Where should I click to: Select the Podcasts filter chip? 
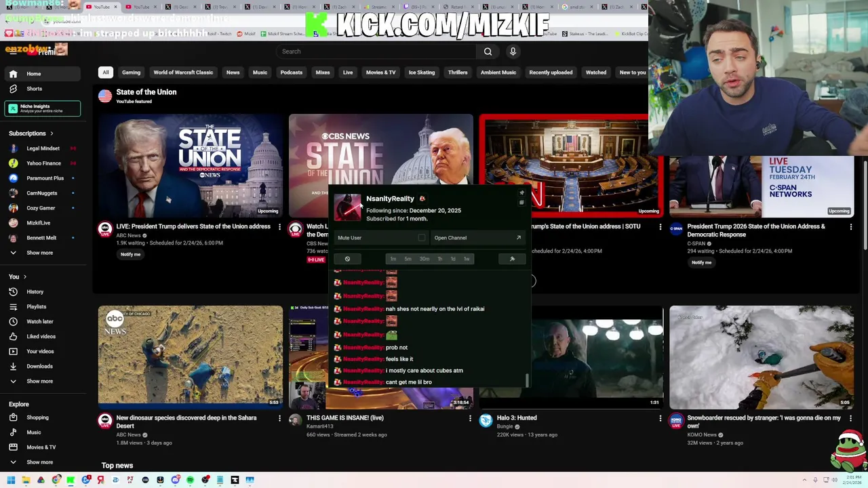click(292, 73)
